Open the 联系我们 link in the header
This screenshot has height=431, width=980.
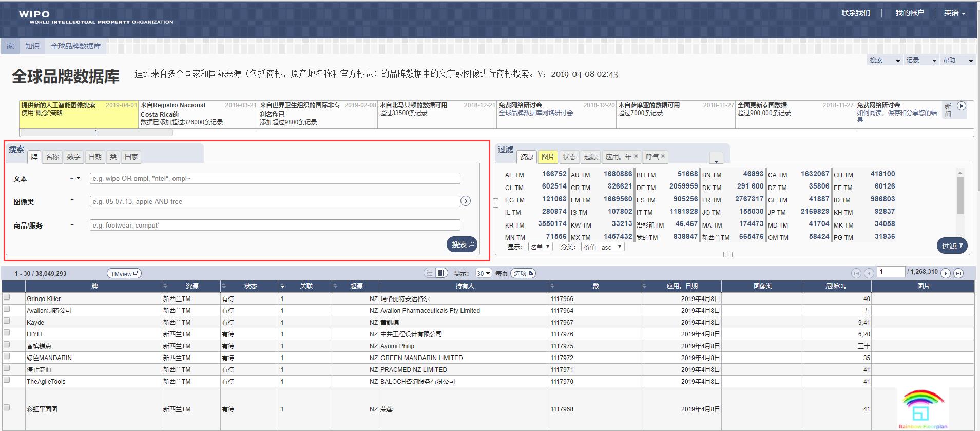[856, 13]
